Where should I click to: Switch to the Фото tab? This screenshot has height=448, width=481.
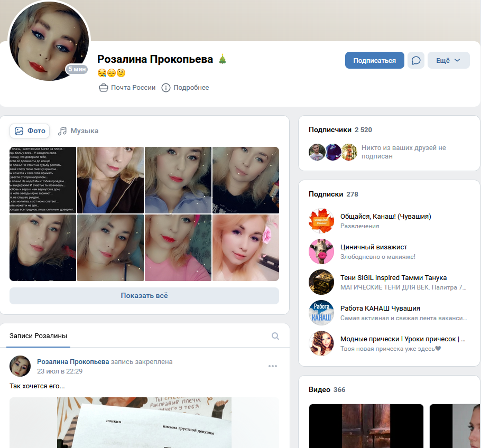tap(30, 131)
